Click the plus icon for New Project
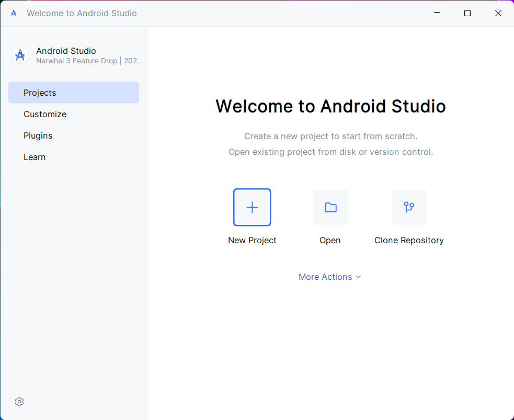Viewport: 514px width, 420px height. (252, 207)
